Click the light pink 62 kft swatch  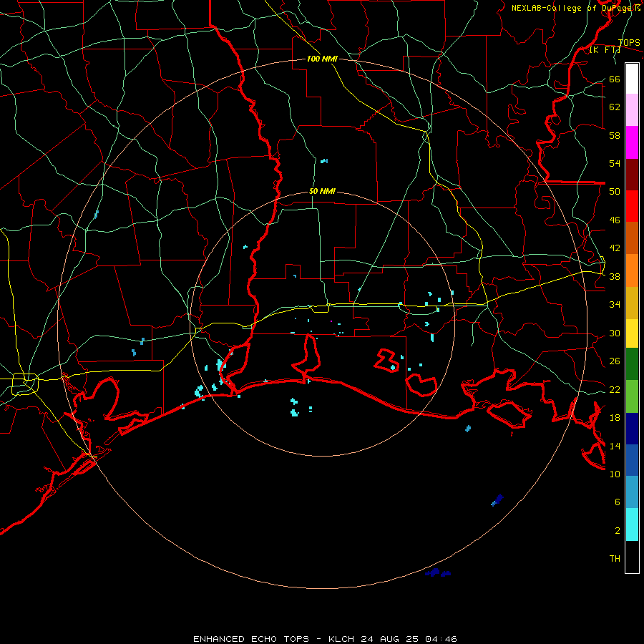[x=632, y=110]
